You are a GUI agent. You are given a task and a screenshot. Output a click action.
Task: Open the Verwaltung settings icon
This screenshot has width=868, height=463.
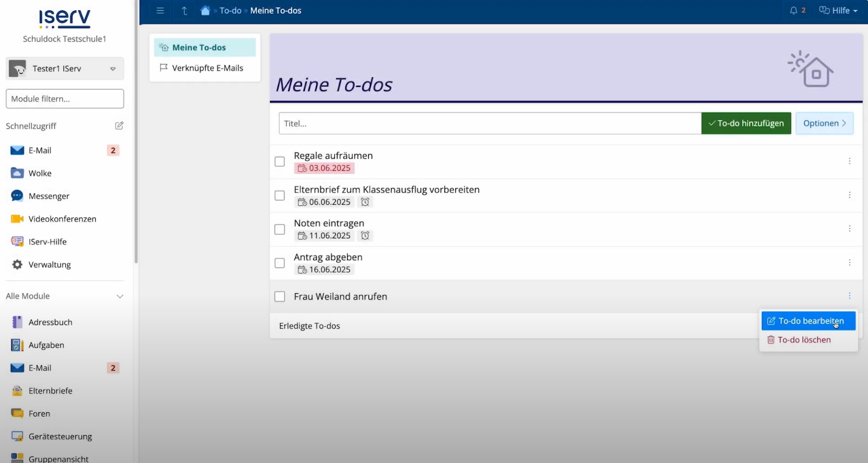[x=17, y=264]
